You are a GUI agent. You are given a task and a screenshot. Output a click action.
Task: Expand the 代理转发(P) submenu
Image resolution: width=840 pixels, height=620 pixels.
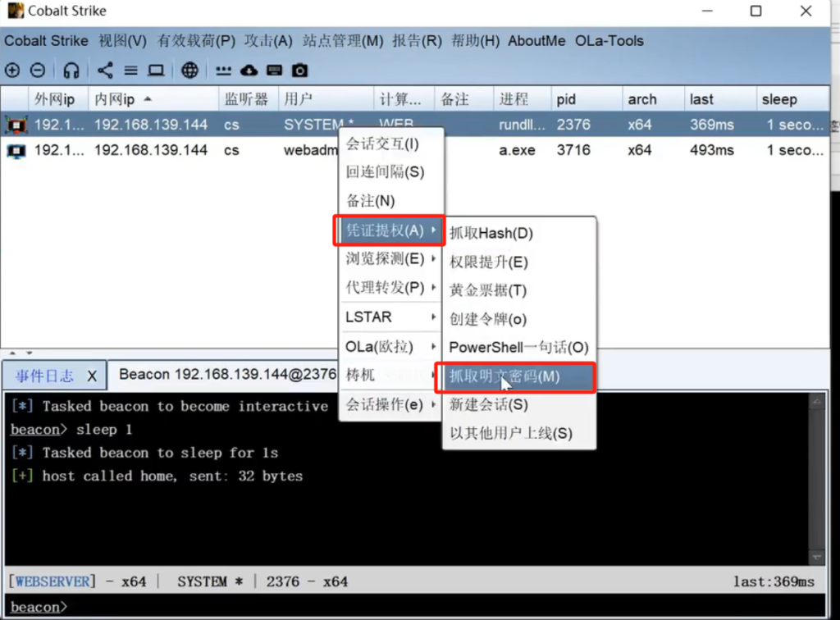390,288
